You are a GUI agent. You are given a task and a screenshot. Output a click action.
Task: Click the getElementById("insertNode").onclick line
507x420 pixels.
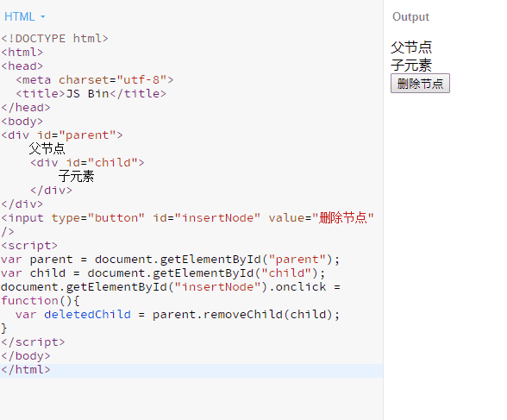[x=171, y=287]
